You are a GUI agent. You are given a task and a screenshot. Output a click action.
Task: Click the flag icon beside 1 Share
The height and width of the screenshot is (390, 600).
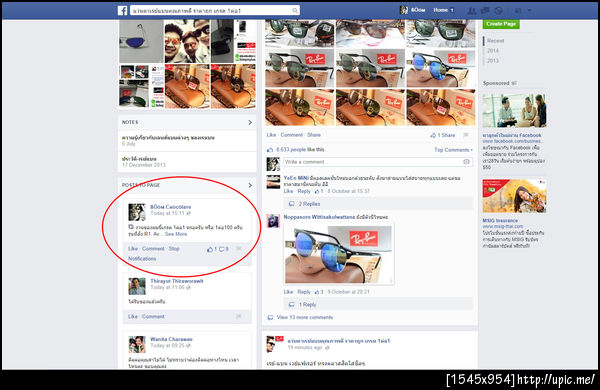tap(466, 135)
